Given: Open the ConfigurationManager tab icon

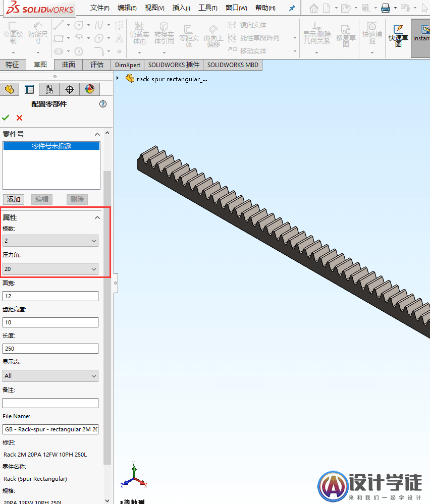Looking at the screenshot, I should [x=49, y=89].
